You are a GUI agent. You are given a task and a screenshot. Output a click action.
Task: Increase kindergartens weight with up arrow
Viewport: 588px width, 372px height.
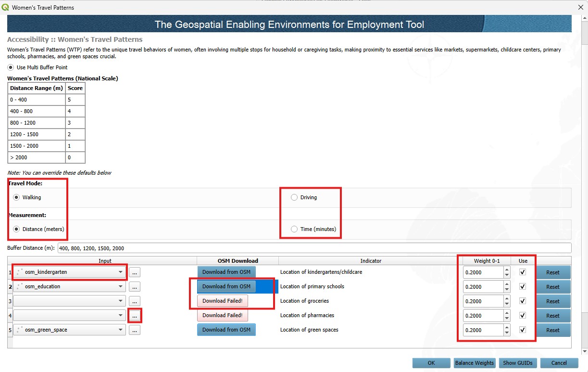point(506,269)
